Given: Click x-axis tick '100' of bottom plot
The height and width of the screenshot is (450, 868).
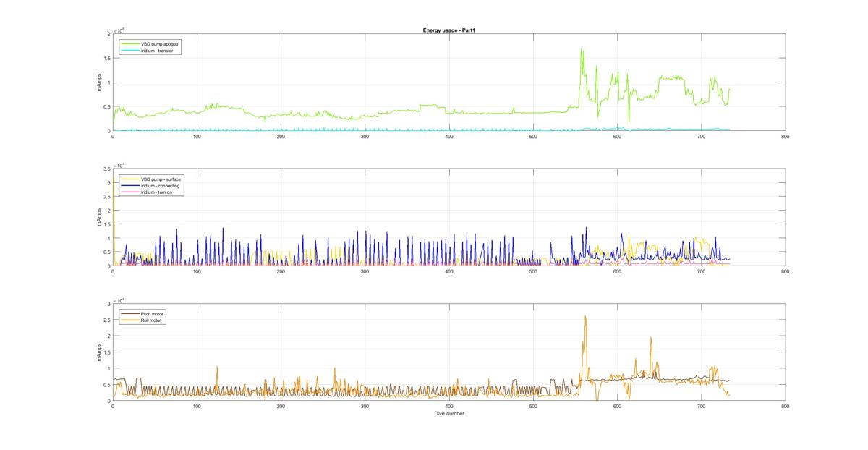Looking at the screenshot, I should [197, 406].
